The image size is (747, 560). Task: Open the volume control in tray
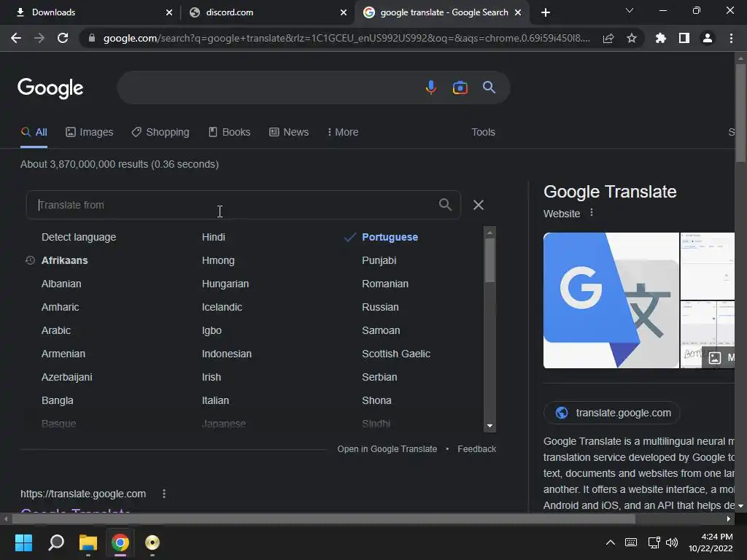click(672, 542)
